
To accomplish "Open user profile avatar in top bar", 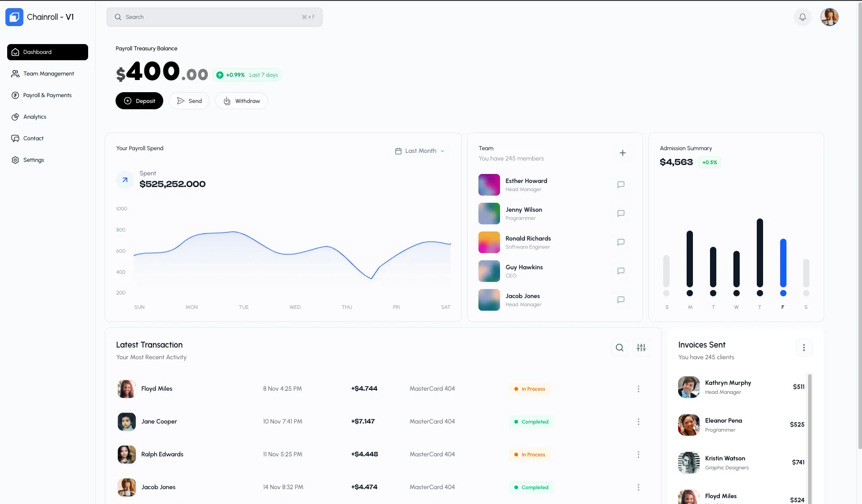I will pos(829,17).
